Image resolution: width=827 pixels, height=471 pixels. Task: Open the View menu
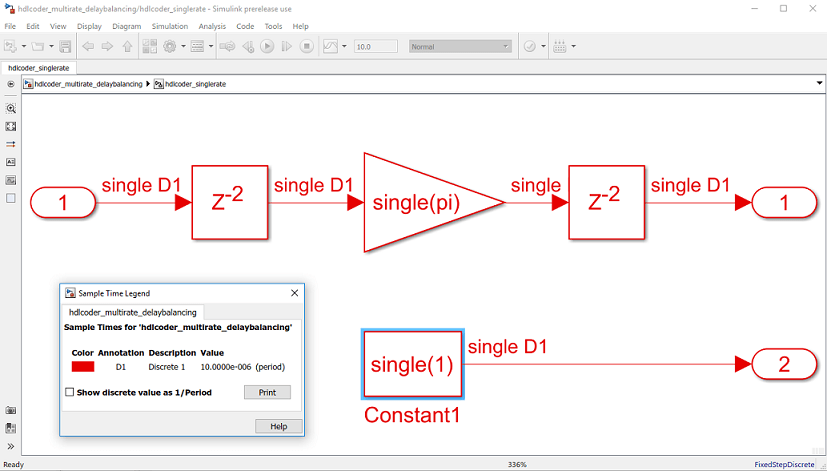click(58, 26)
